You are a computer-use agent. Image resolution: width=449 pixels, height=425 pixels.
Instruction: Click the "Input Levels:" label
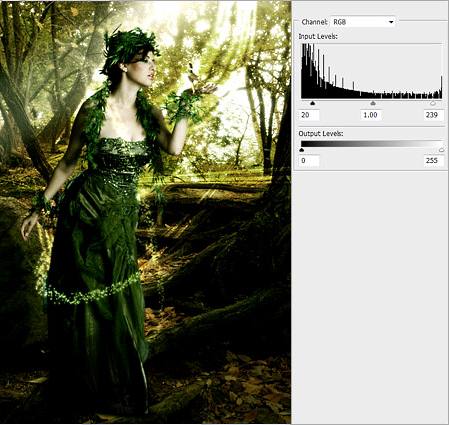[318, 36]
